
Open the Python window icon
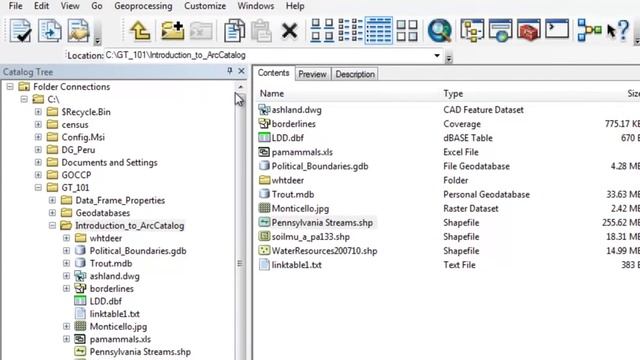pos(557,29)
